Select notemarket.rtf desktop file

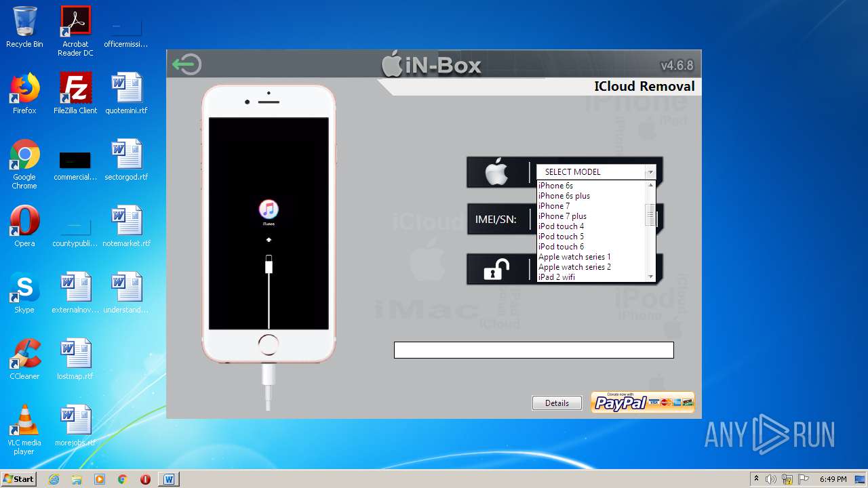pyautogui.click(x=127, y=226)
